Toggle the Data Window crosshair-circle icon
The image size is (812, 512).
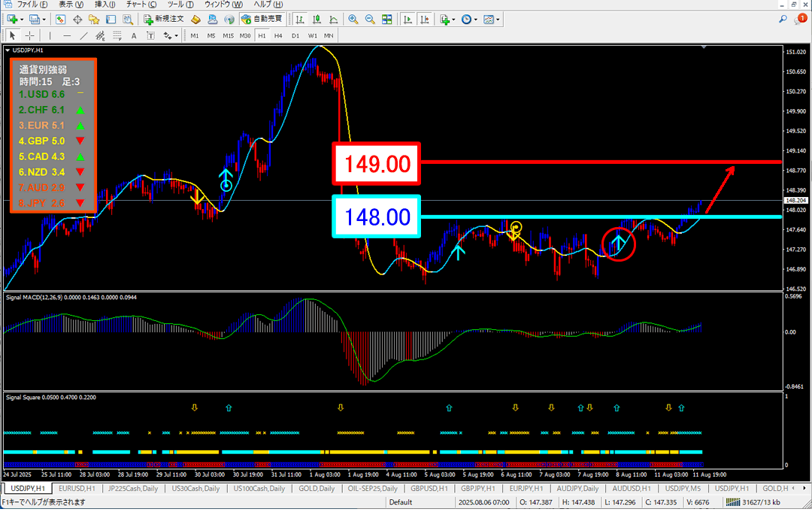[77, 19]
